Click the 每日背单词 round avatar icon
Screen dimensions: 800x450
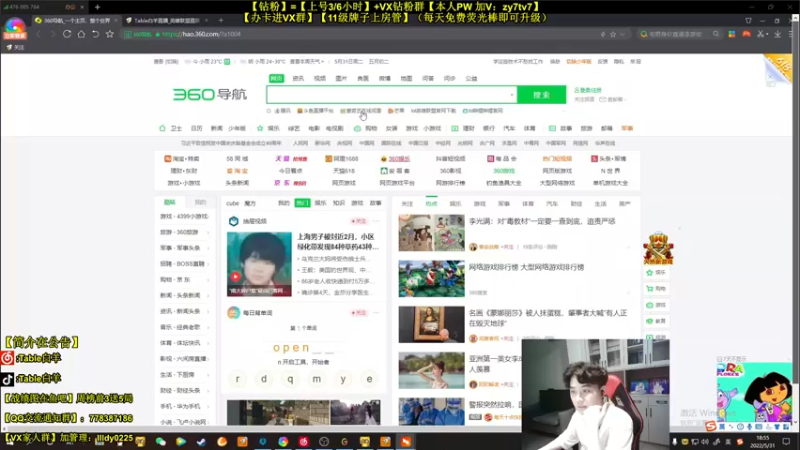tap(234, 312)
